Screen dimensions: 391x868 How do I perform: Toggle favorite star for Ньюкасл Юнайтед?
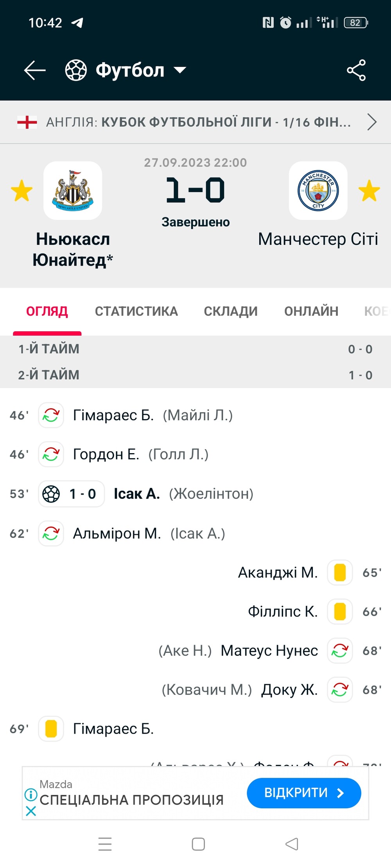click(x=22, y=191)
